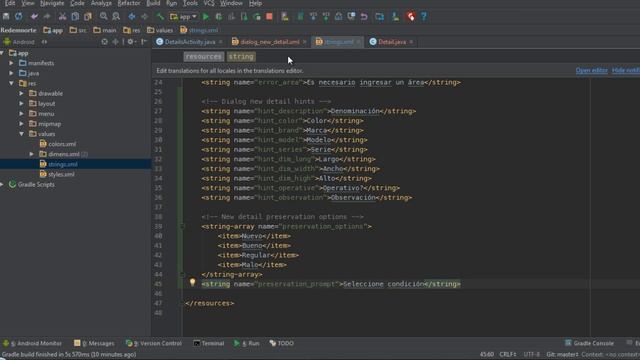Open the Navigate menu
640x360 pixels.
coord(52,3)
